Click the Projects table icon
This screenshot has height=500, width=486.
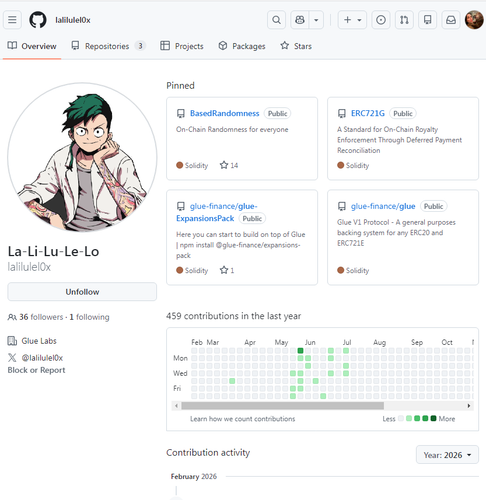(x=165, y=45)
